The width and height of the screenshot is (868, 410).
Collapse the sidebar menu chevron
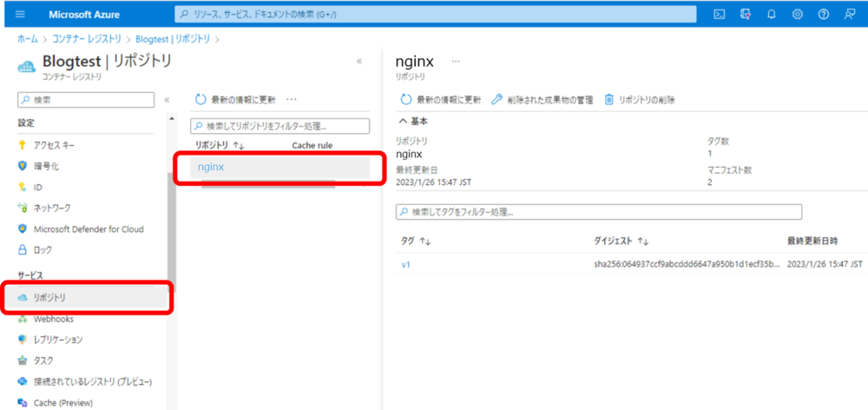click(167, 100)
